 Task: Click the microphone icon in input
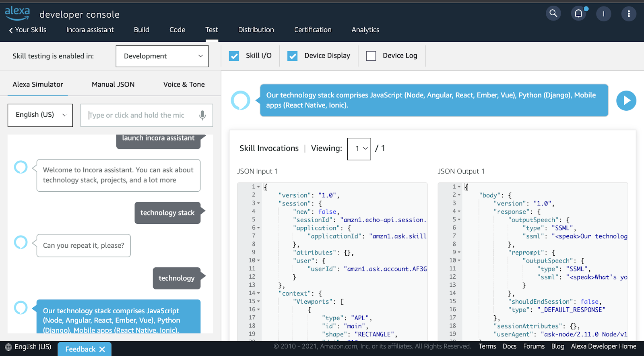(202, 116)
